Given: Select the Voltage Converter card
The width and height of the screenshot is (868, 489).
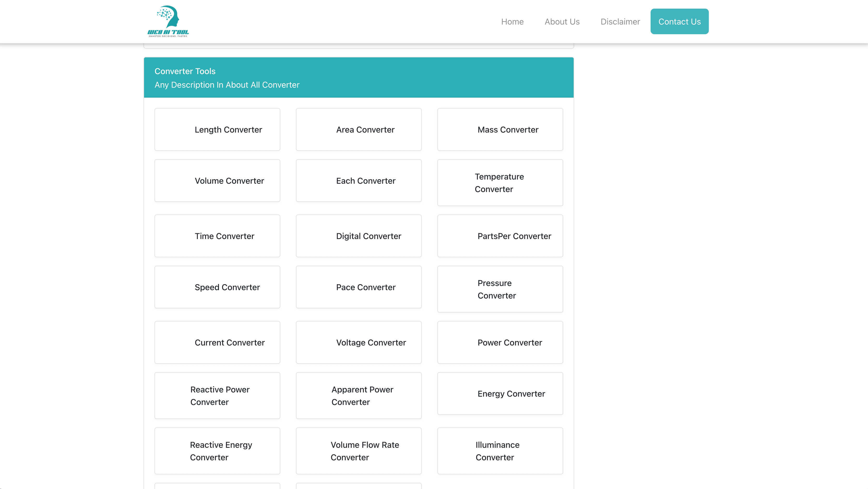Looking at the screenshot, I should coord(359,342).
